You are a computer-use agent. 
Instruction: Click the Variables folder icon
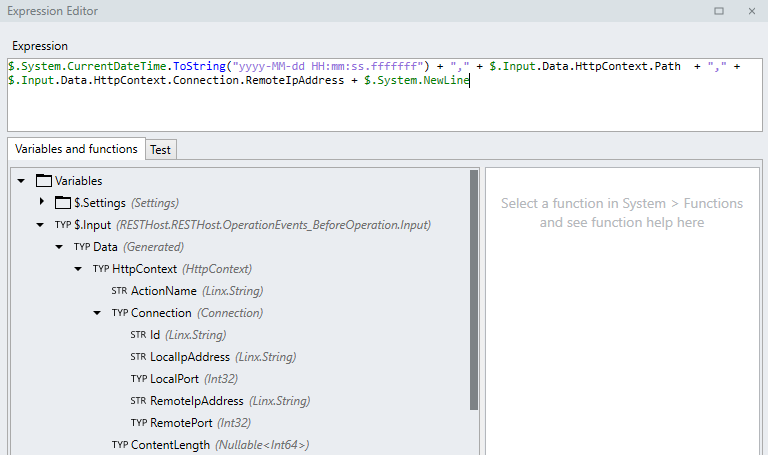tap(44, 181)
